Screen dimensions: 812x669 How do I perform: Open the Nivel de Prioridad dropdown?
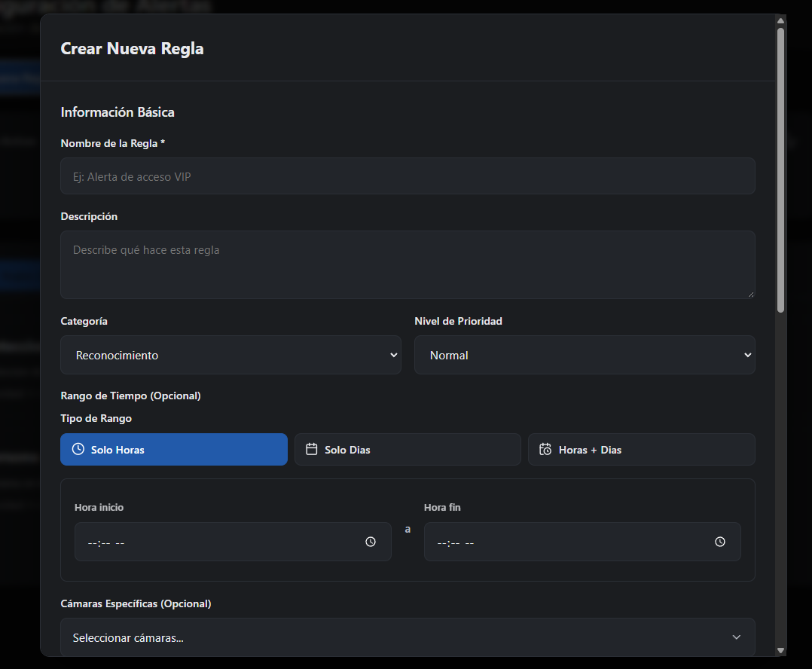click(x=585, y=355)
